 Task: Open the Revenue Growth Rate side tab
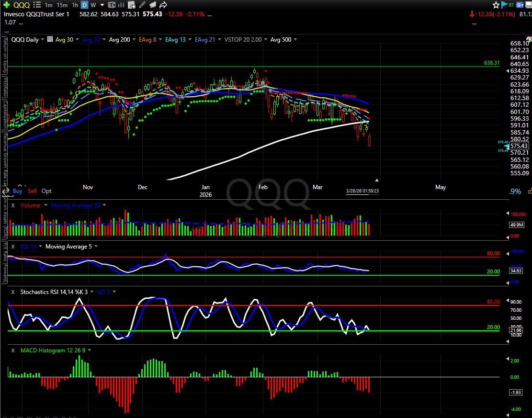5,158
